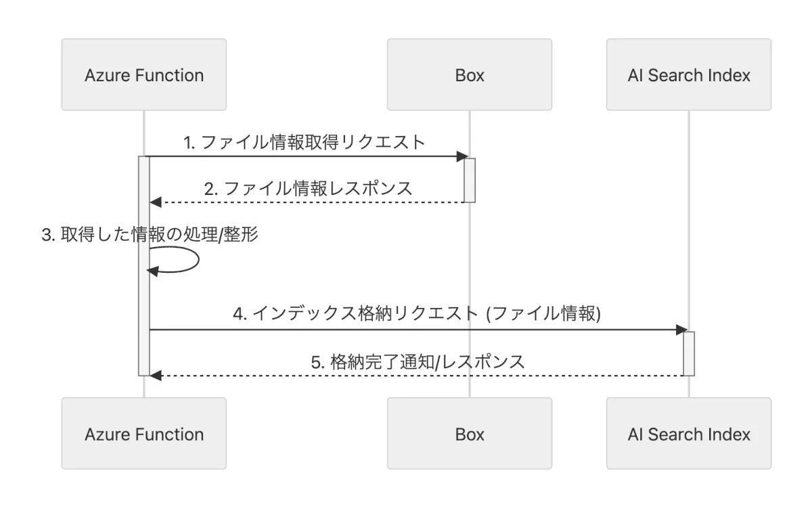
Task: Select the bottom AI Search Index box
Action: point(689,433)
